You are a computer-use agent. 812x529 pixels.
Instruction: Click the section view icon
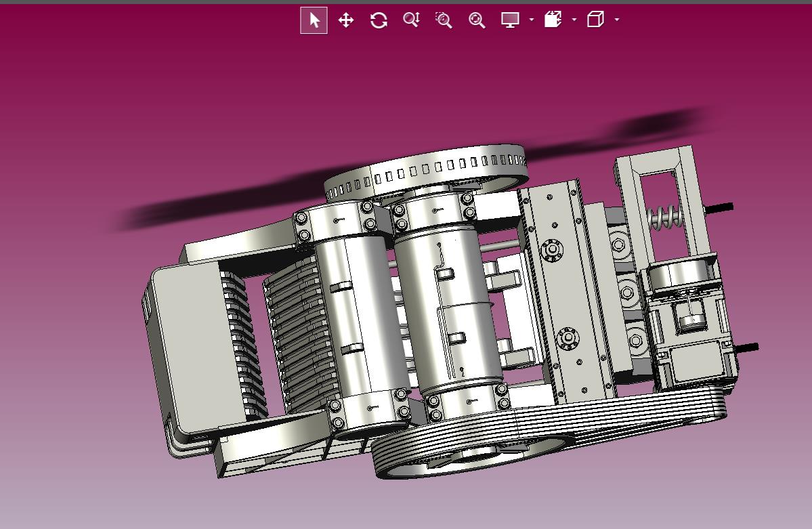553,20
